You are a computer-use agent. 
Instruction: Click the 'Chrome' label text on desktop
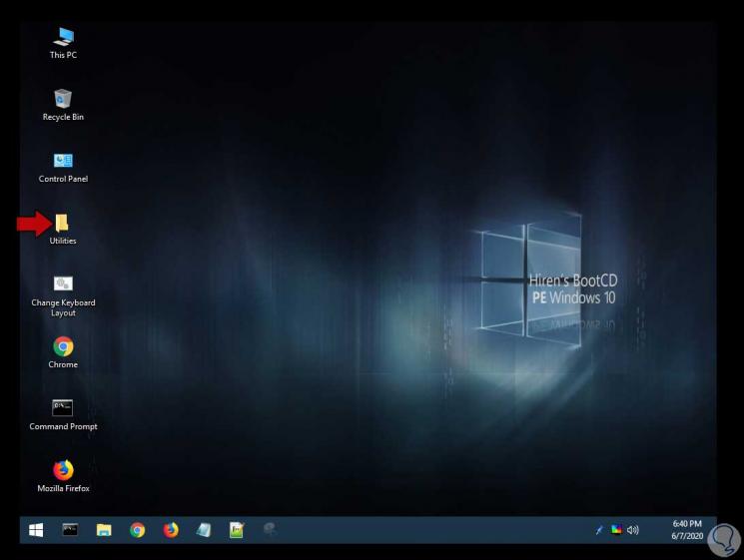(x=63, y=364)
